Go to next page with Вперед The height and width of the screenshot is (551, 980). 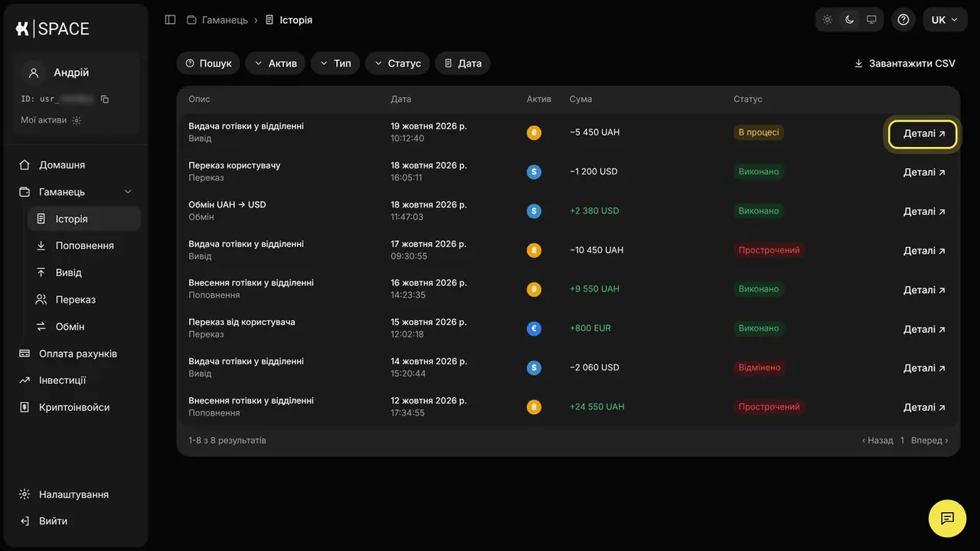(x=929, y=441)
